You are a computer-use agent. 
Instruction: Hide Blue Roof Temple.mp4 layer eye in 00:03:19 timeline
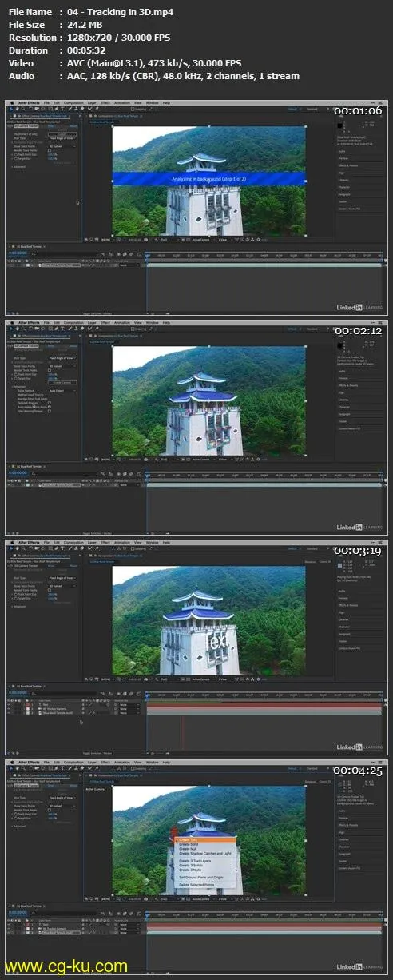pos(9,714)
